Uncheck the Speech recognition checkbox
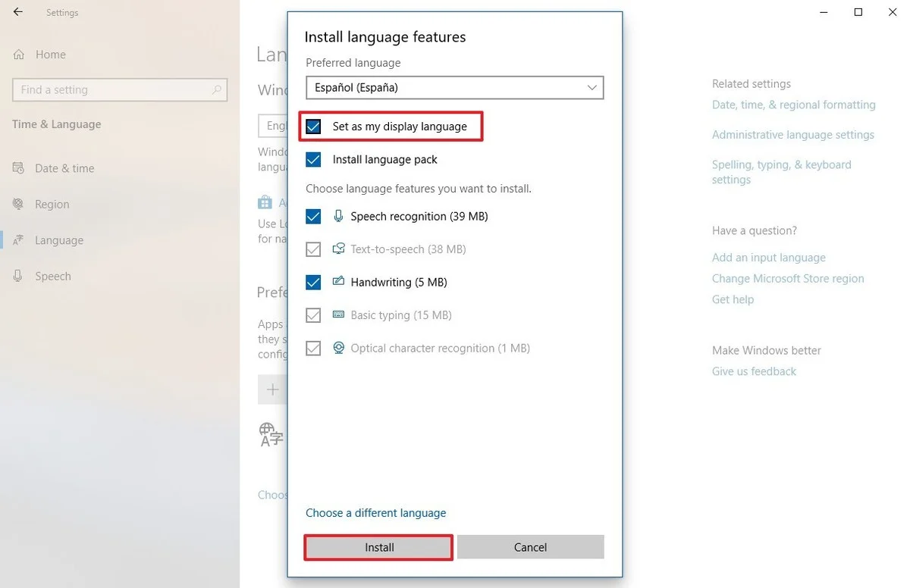910x588 pixels. click(313, 217)
